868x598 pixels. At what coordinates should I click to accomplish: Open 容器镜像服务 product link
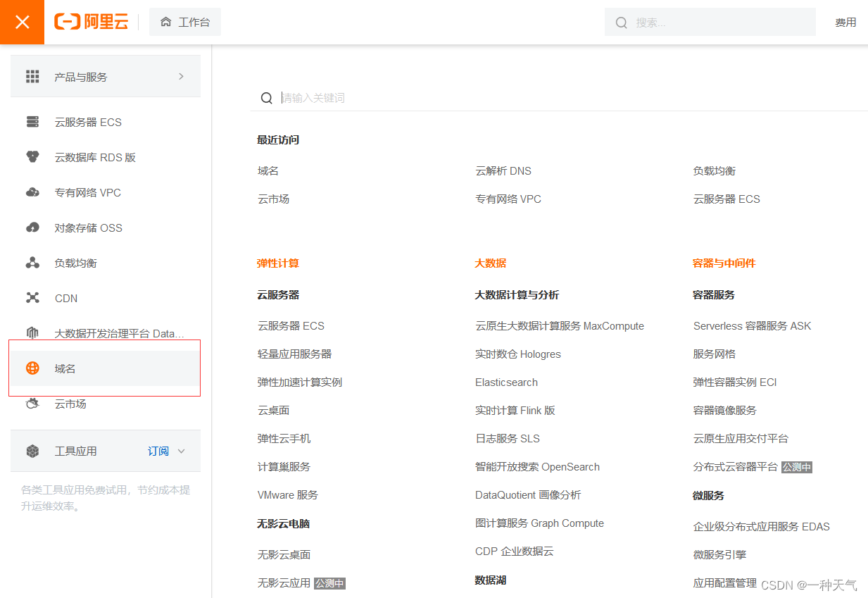click(724, 410)
